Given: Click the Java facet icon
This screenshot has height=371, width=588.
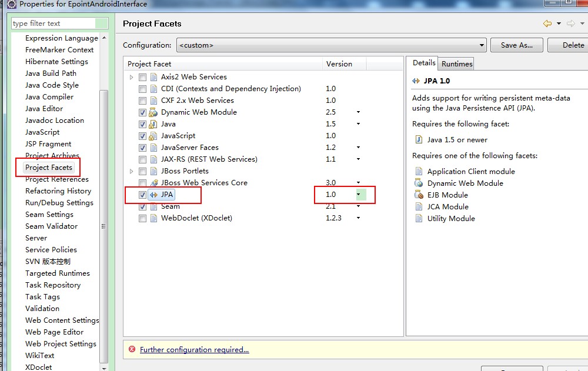Looking at the screenshot, I should [x=153, y=124].
